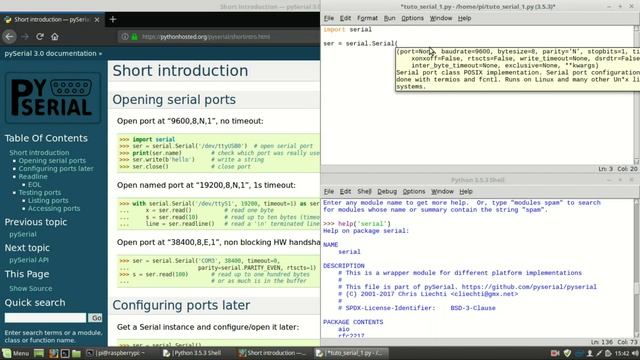Screen dimensions: 640x360
Task: Open the Menu start button
Action: (x=16, y=353)
